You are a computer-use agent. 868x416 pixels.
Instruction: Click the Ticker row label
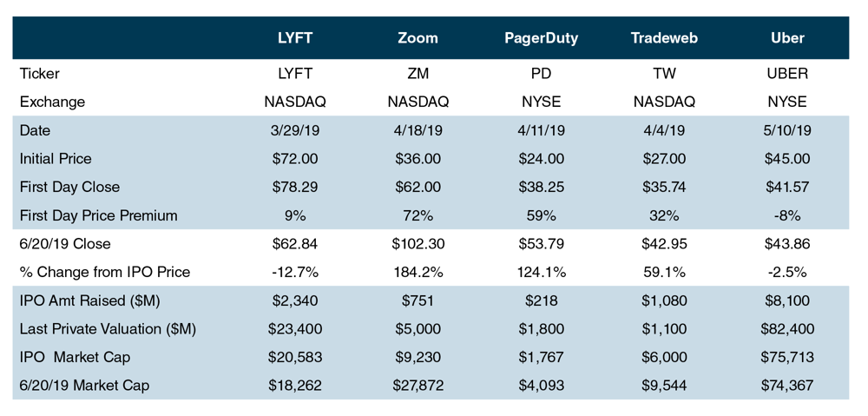[40, 74]
